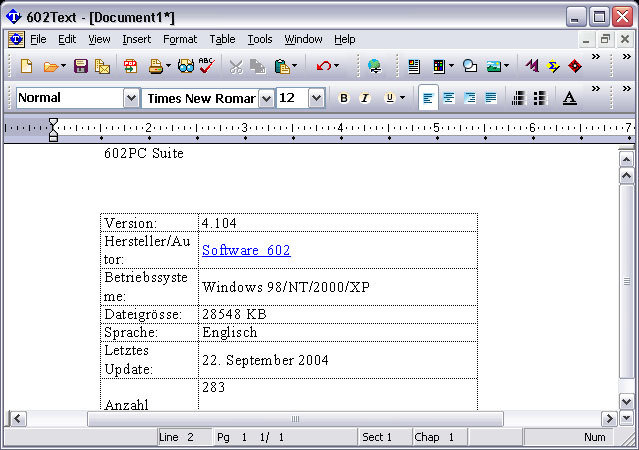Viewport: 639px width, 450px height.
Task: Click the horizontal scrollbar thumb
Action: pos(295,419)
